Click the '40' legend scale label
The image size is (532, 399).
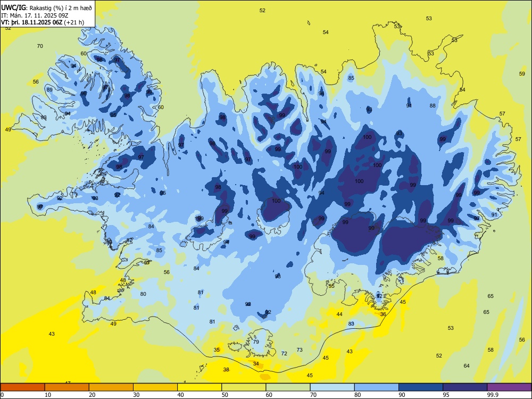point(180,395)
